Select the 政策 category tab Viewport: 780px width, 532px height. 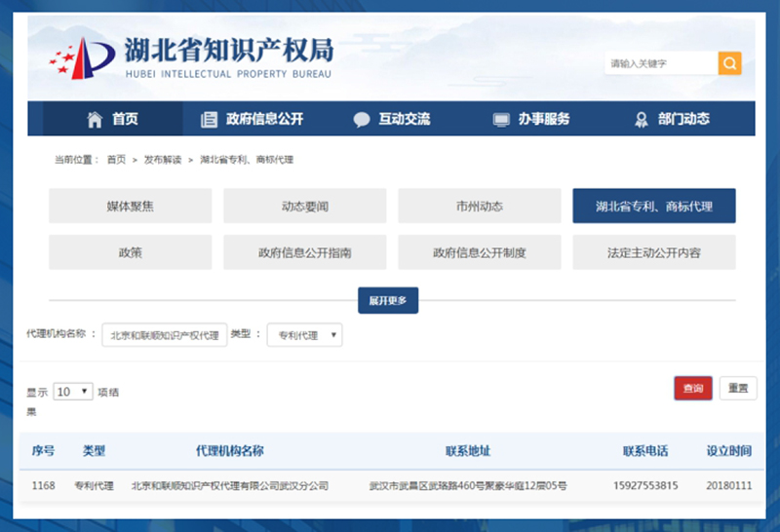[131, 252]
